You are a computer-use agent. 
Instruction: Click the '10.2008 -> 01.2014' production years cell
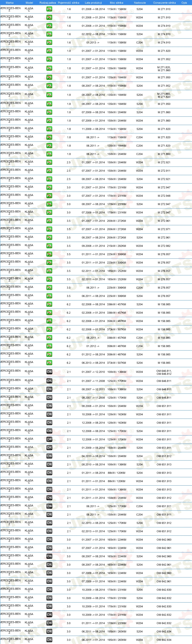[x=93, y=415]
